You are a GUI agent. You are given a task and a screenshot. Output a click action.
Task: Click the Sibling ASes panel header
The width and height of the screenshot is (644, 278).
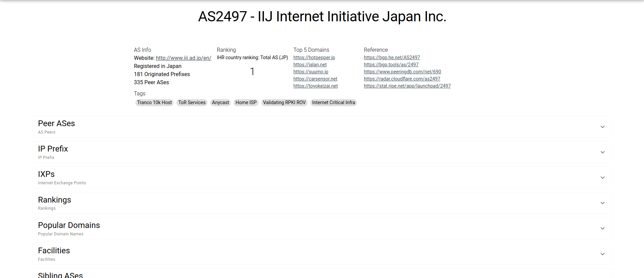(x=60, y=275)
